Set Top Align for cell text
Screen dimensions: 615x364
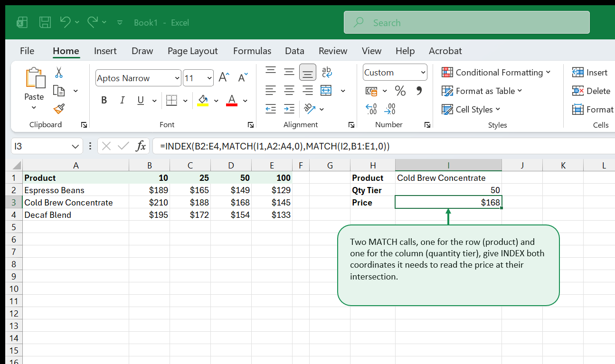coord(271,71)
